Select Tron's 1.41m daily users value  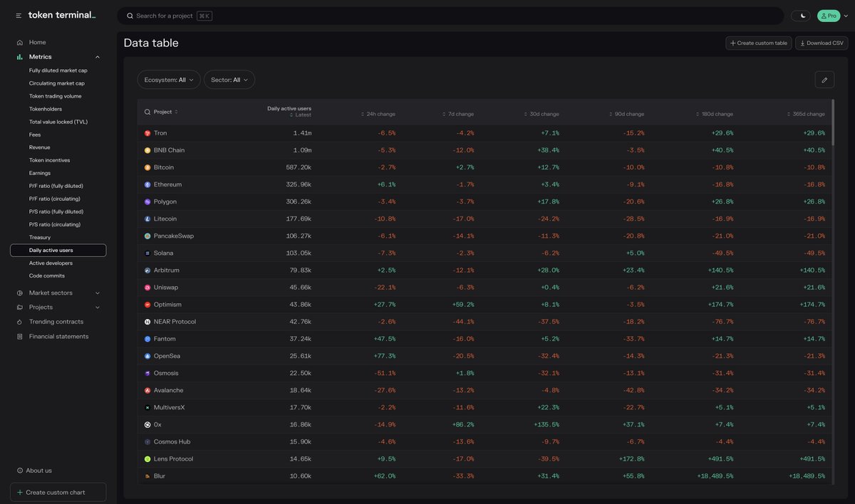[302, 133]
